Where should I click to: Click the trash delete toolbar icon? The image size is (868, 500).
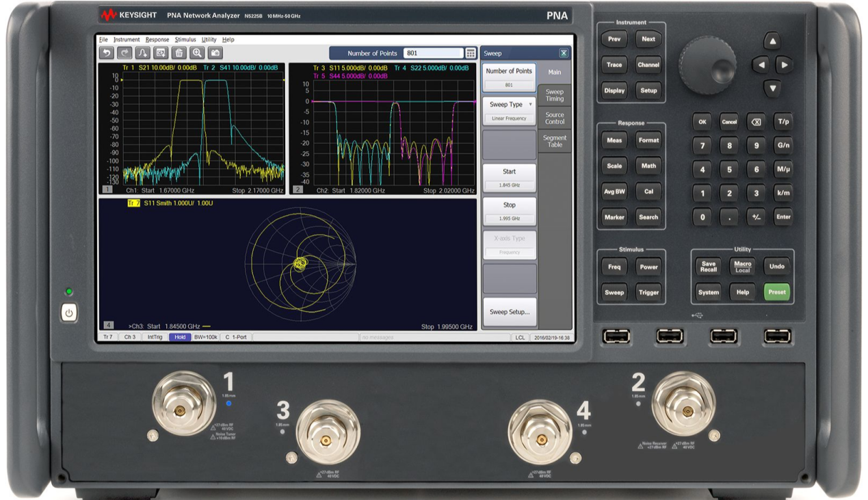coord(179,53)
